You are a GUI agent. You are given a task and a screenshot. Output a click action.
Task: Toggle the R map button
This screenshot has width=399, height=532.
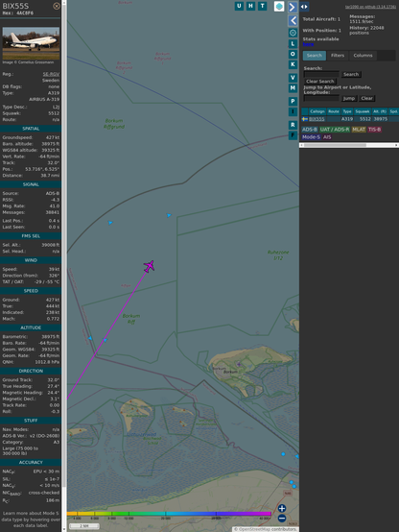293,125
